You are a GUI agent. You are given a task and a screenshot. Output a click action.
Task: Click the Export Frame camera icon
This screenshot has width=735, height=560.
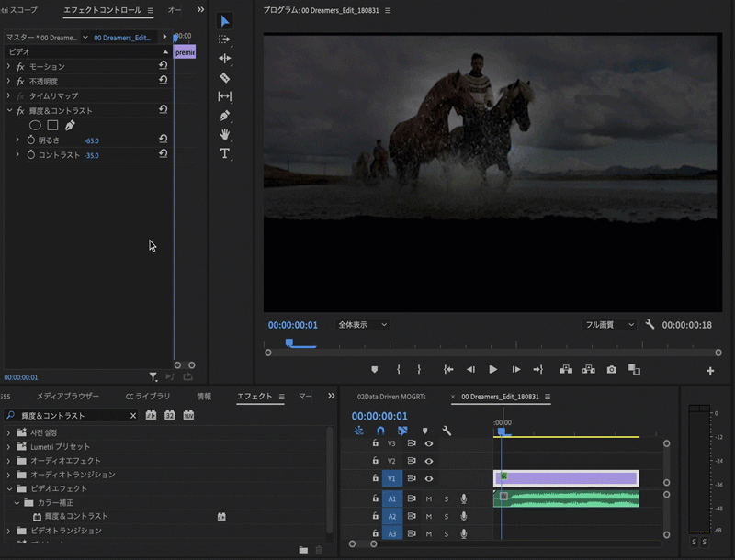(x=612, y=370)
